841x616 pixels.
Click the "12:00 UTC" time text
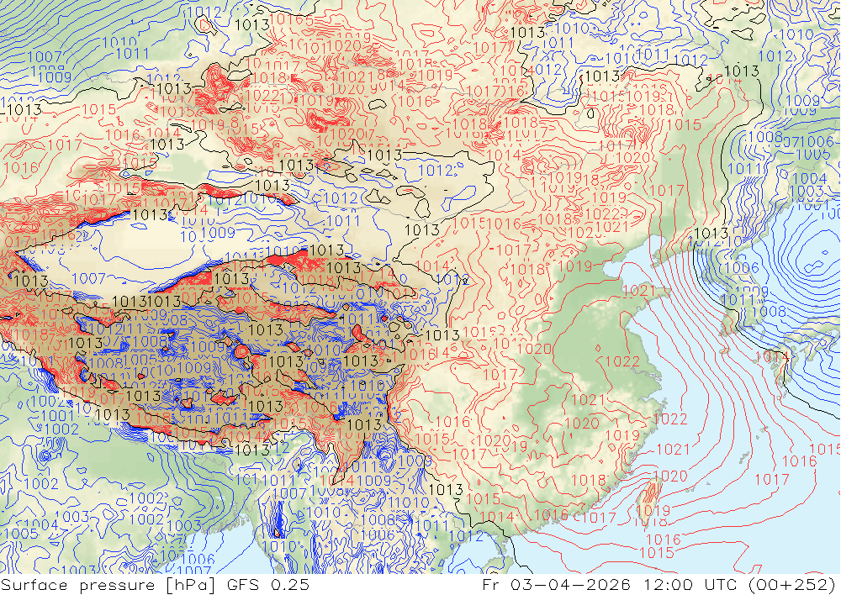690,585
